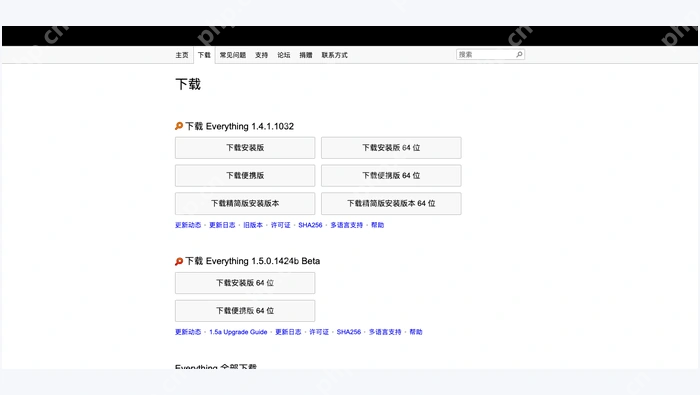Open the 1.5a Upgrade Guide link

pyautogui.click(x=238, y=332)
